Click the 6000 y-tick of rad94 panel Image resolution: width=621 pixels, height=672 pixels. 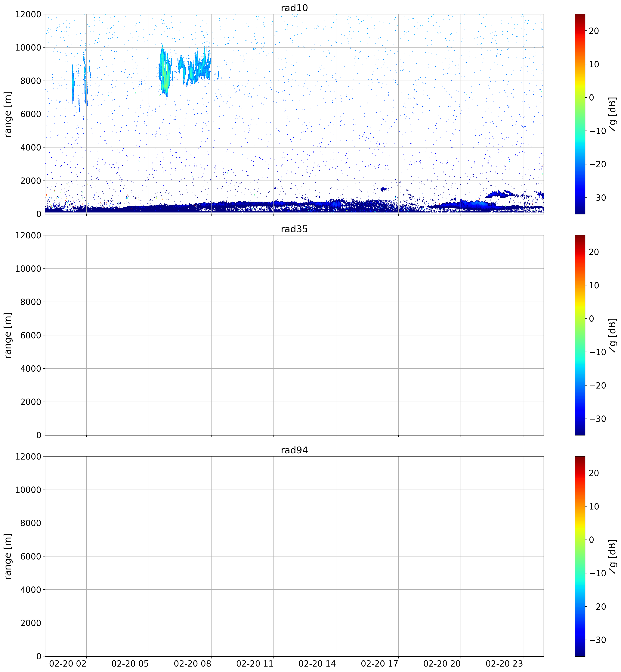coord(31,556)
